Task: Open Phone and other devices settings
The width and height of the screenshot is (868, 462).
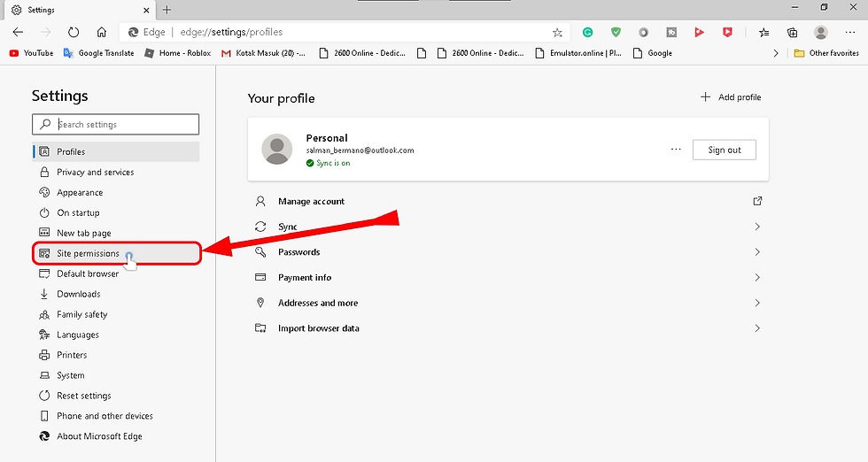Action: point(116,416)
